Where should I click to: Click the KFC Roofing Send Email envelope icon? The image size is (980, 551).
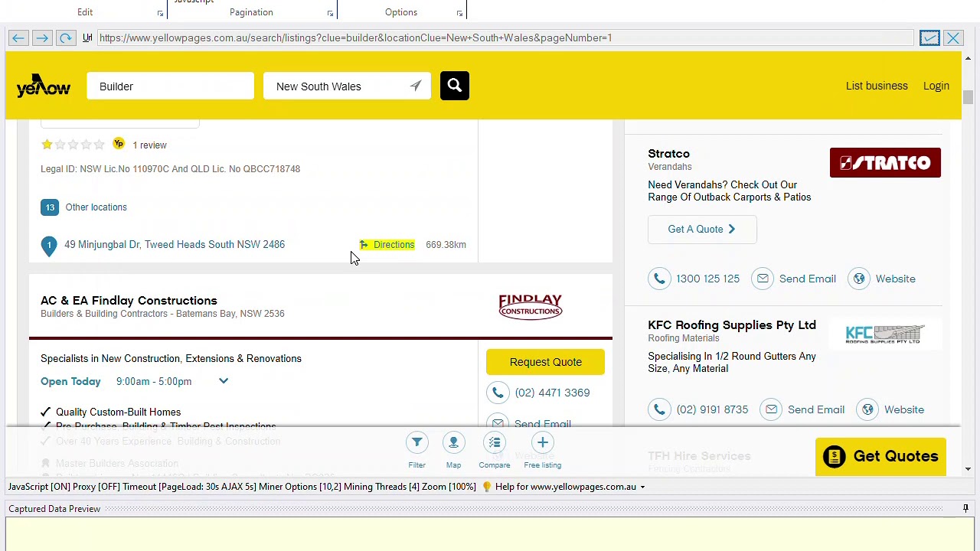click(771, 409)
